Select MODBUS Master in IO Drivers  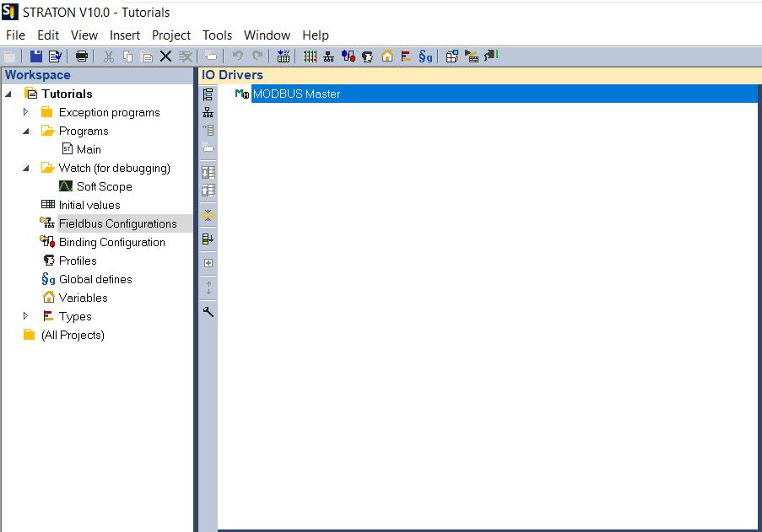tap(296, 94)
